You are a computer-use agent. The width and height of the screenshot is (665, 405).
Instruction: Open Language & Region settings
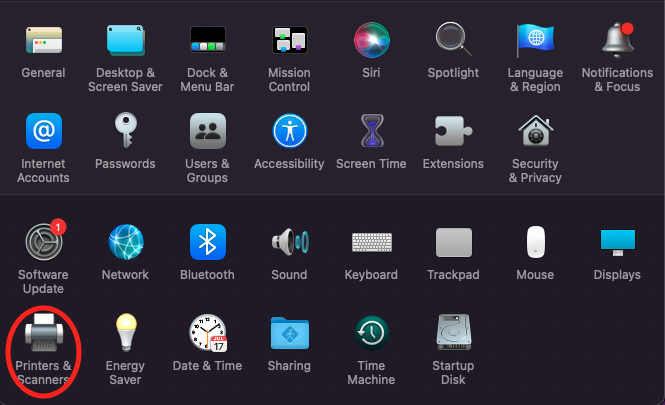pos(535,40)
